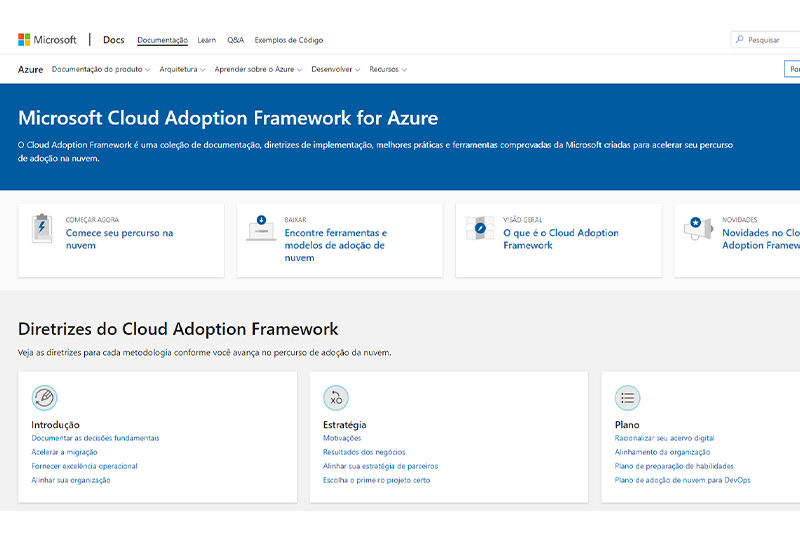Click the partially visible button right of Recursos
The width and height of the screenshot is (800, 533).
point(792,69)
